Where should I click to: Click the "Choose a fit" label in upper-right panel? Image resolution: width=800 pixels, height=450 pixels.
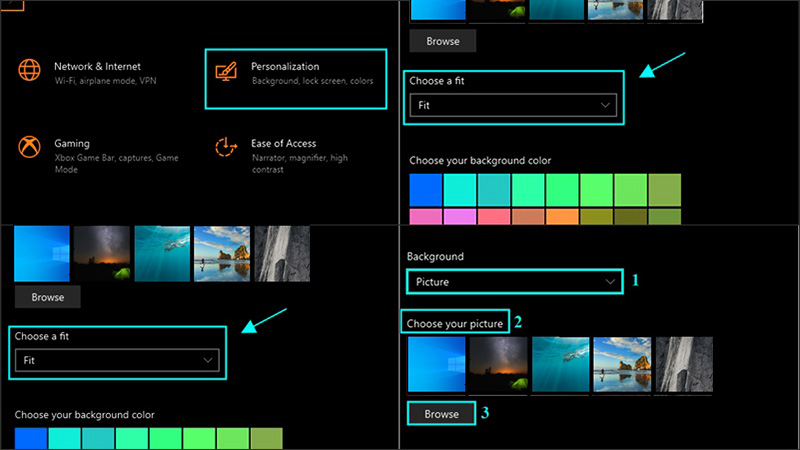pos(437,81)
